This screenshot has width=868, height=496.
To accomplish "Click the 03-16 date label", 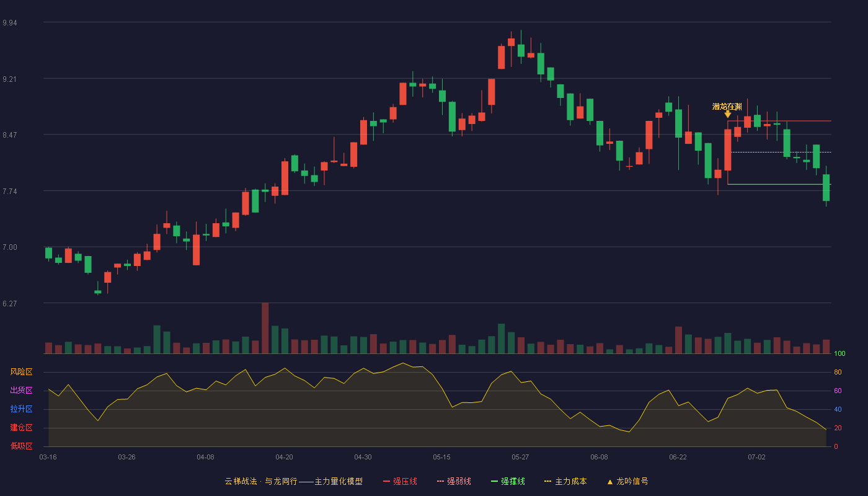I will 48,457.
